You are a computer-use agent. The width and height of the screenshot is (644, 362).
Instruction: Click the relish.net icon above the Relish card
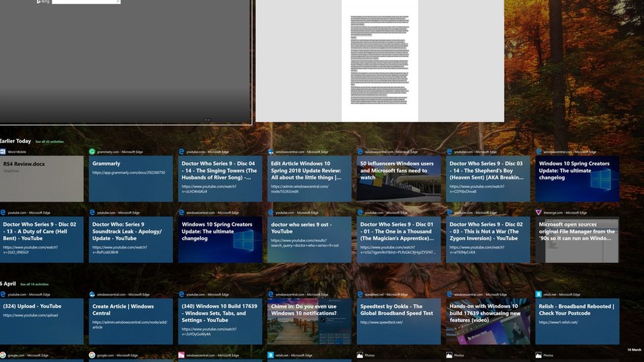(x=538, y=294)
